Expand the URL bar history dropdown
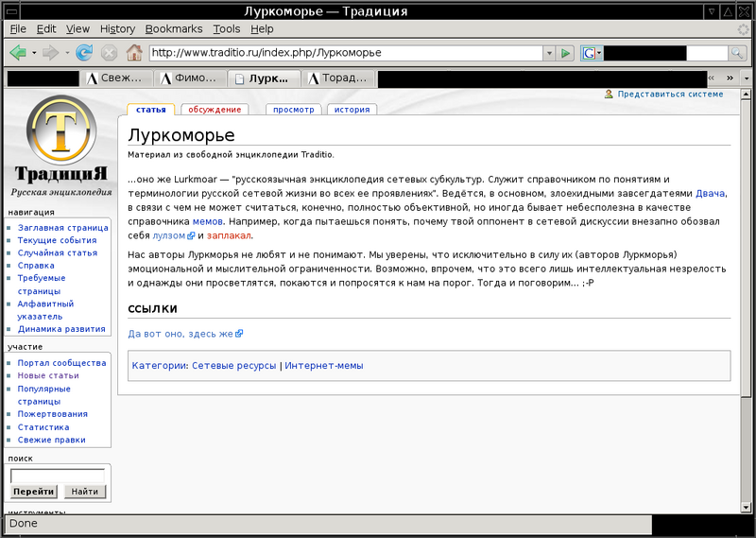Viewport: 756px width, 538px height. [x=549, y=53]
